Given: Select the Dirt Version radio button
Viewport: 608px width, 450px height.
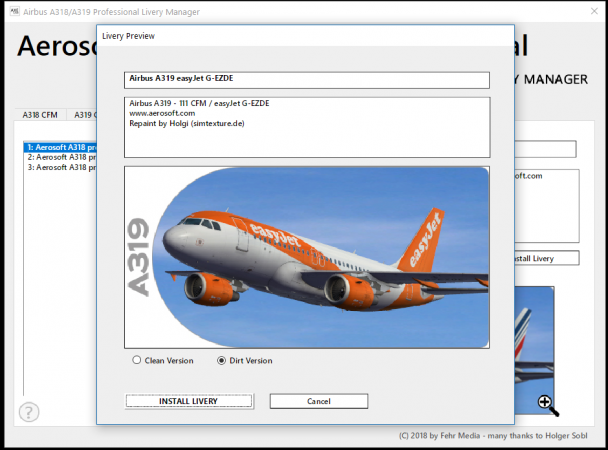Looking at the screenshot, I should 221,360.
